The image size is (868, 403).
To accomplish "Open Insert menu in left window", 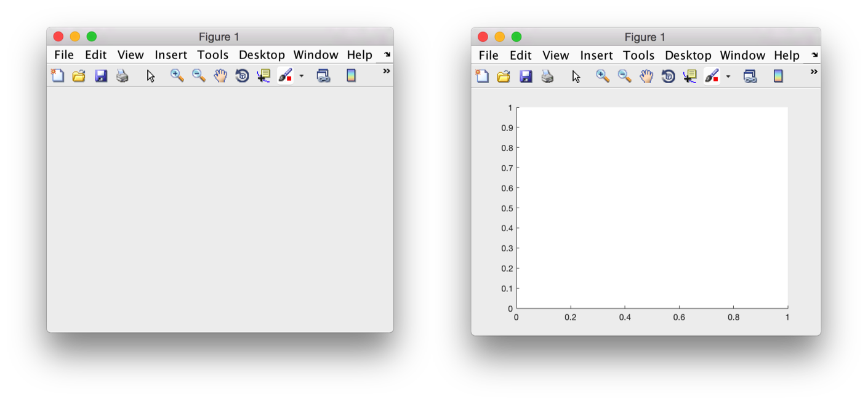I will click(x=171, y=55).
